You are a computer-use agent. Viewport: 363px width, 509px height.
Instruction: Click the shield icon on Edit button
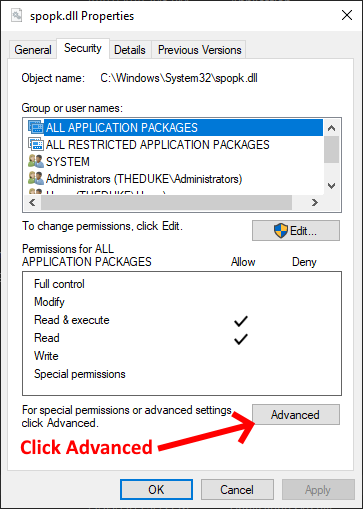coord(281,231)
